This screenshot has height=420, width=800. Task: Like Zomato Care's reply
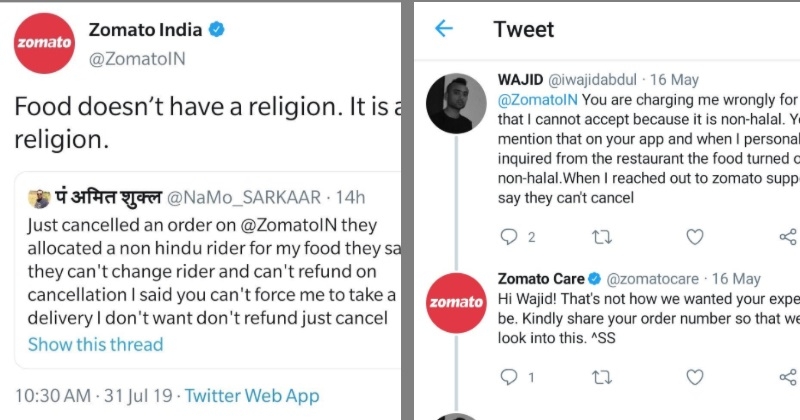694,377
